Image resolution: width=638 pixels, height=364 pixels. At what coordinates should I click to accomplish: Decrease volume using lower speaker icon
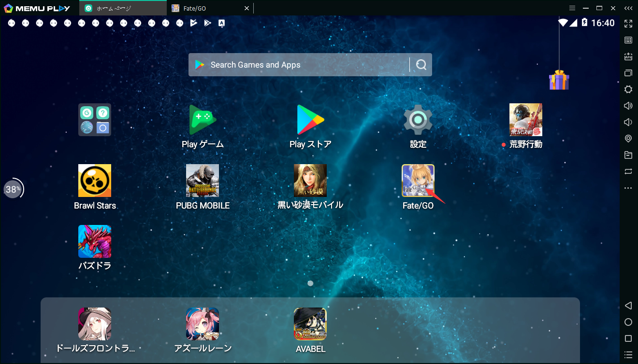tap(628, 122)
